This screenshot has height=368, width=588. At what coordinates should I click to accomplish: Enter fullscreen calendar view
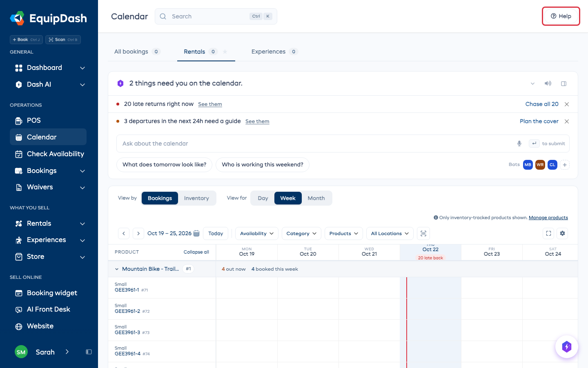point(549,233)
